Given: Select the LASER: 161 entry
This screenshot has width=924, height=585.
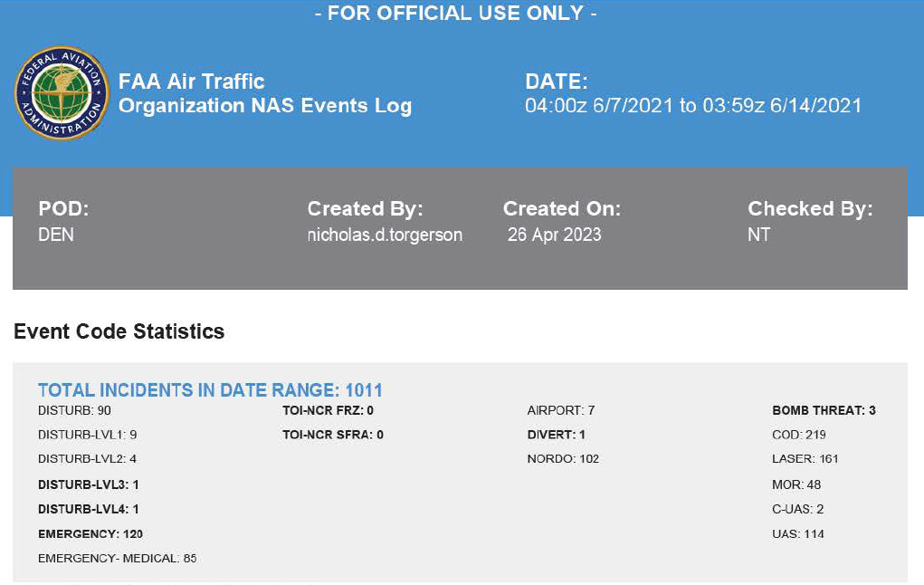Looking at the screenshot, I should coord(805,459).
